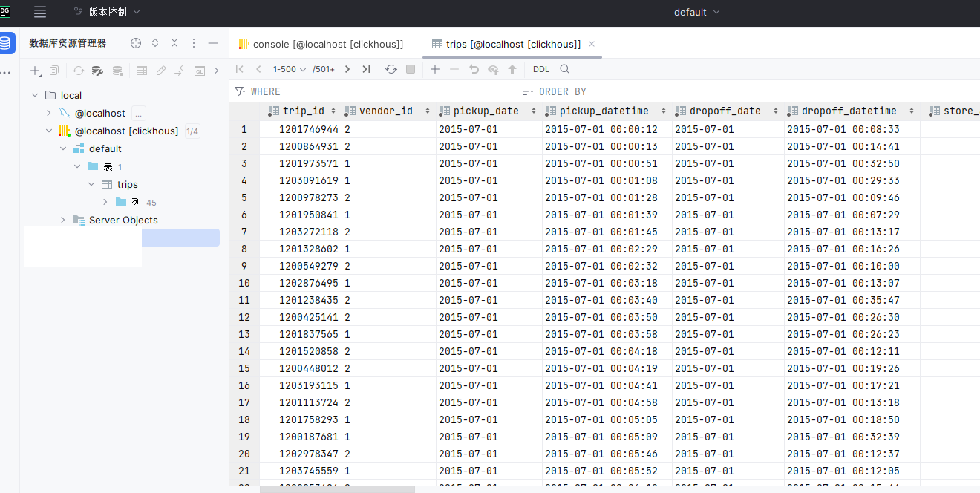The width and height of the screenshot is (980, 493).
Task: Submit changes with up arrow icon
Action: [512, 69]
